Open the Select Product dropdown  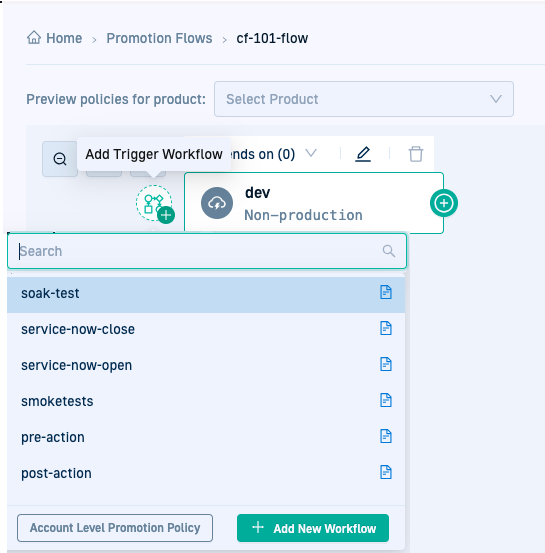(364, 99)
